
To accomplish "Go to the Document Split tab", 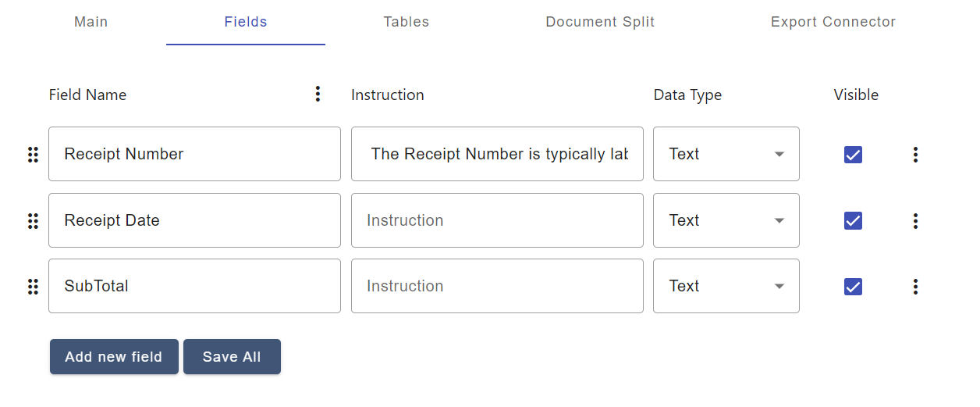I will pos(600,22).
